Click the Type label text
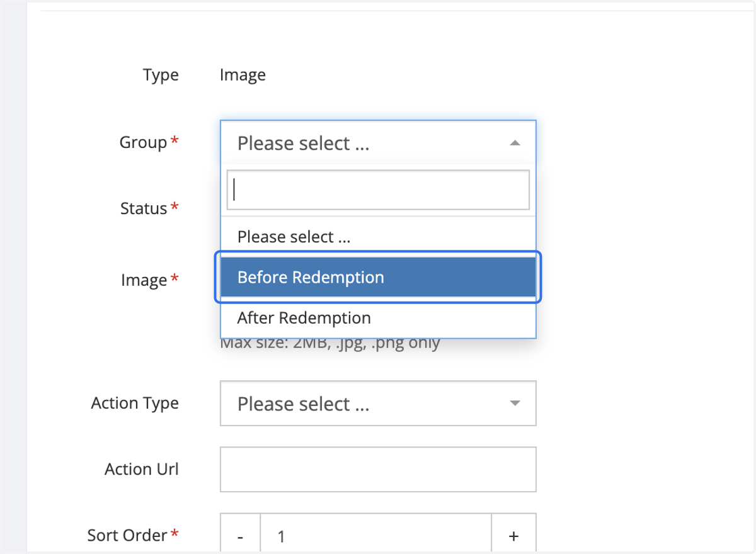 coord(161,76)
